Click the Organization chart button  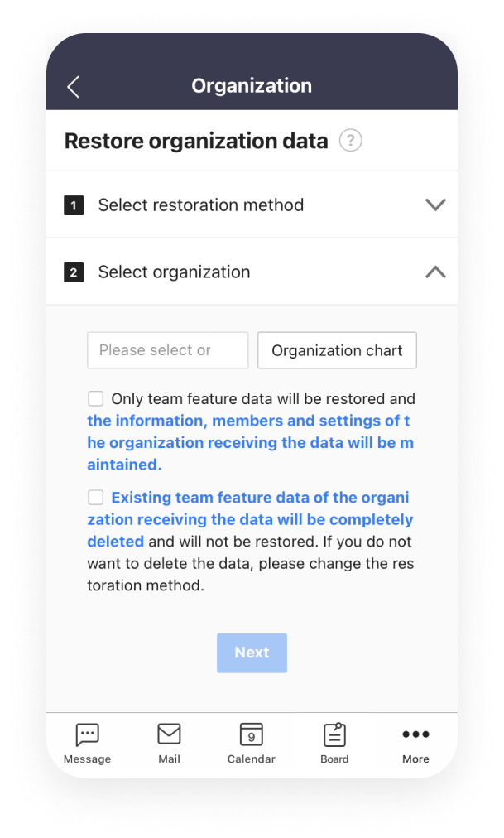click(x=337, y=350)
